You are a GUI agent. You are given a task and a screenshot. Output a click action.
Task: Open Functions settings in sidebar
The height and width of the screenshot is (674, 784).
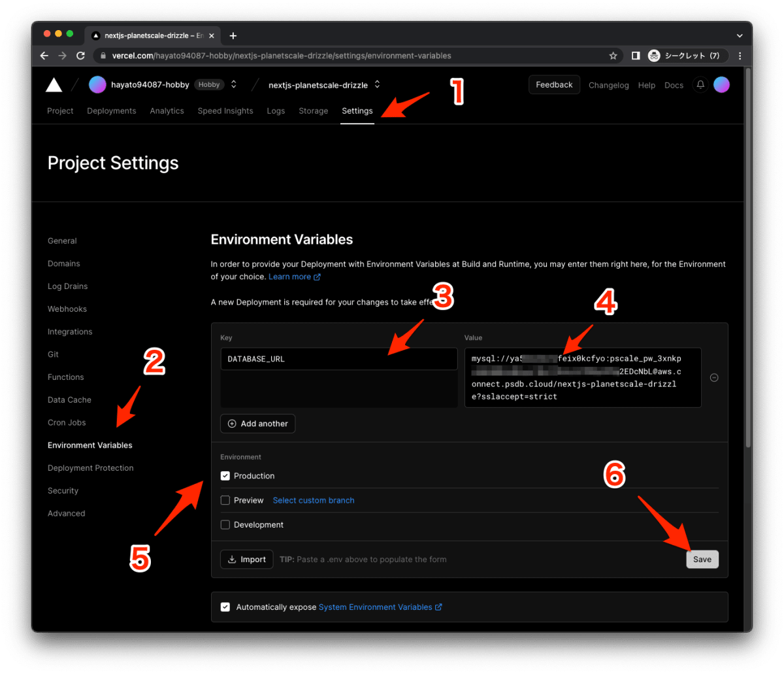tap(66, 377)
